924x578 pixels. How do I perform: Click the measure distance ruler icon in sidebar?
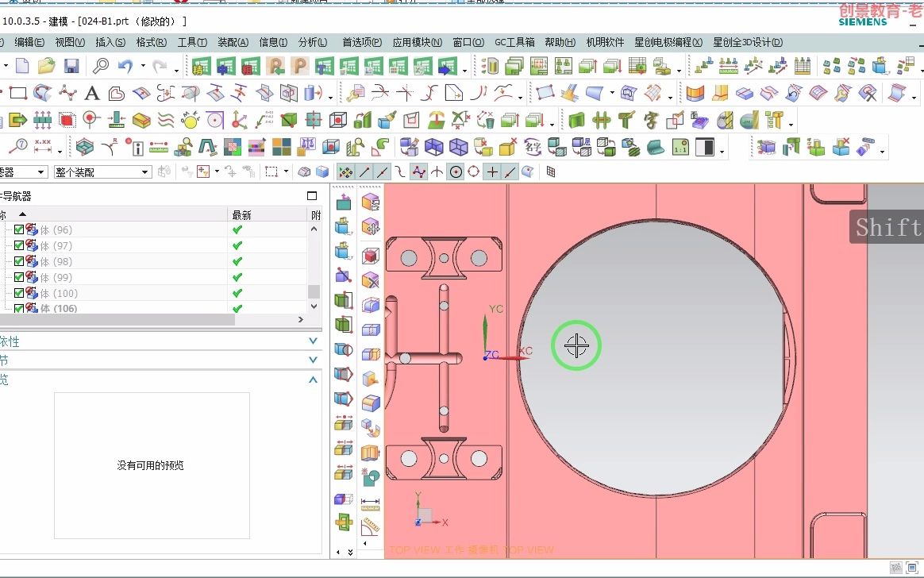pos(370,504)
